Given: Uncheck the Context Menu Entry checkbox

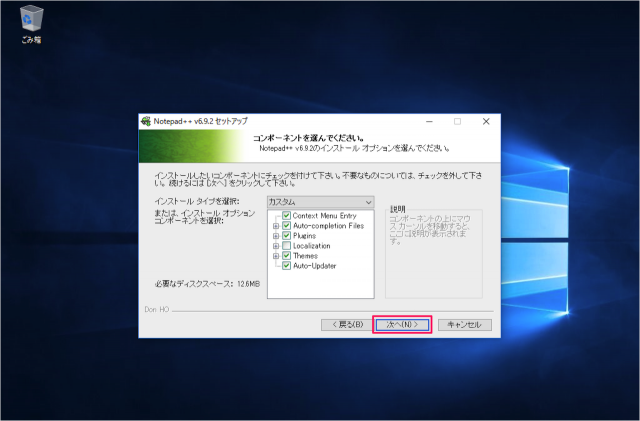Looking at the screenshot, I should pos(287,216).
